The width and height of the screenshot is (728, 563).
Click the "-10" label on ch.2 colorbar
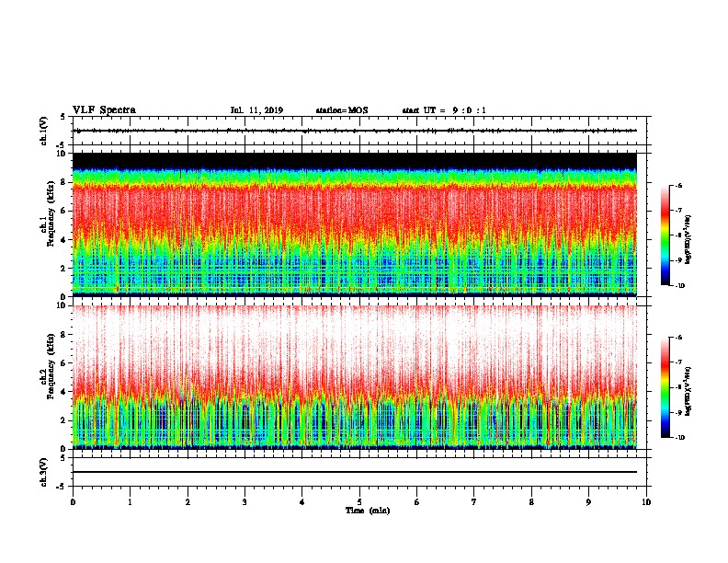coord(680,438)
